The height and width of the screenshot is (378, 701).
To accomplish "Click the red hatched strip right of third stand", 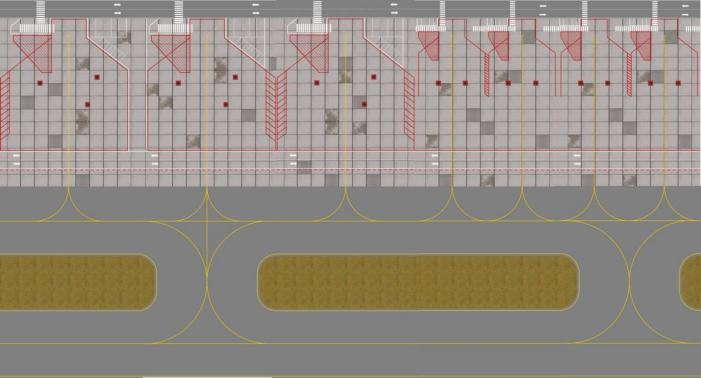I will coord(409,106).
